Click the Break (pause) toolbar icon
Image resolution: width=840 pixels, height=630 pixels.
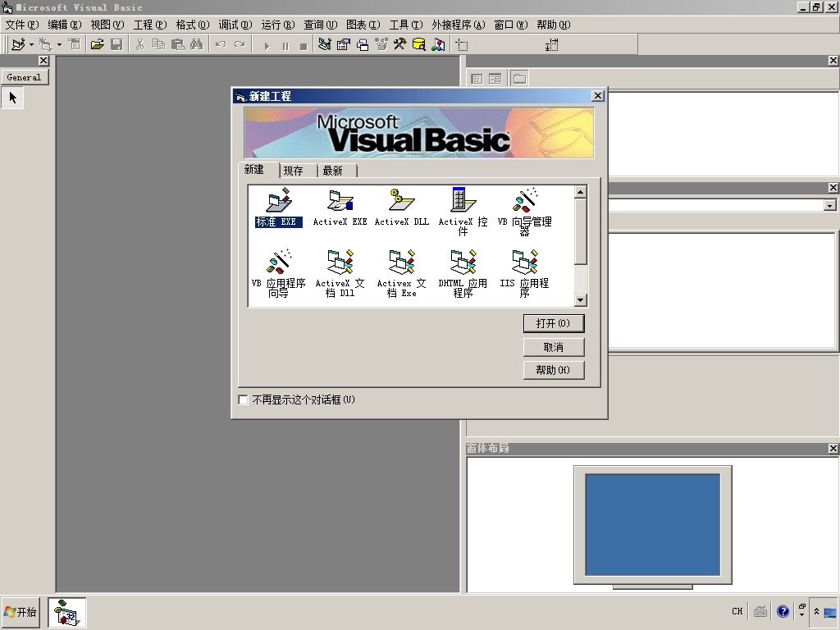tap(285, 46)
